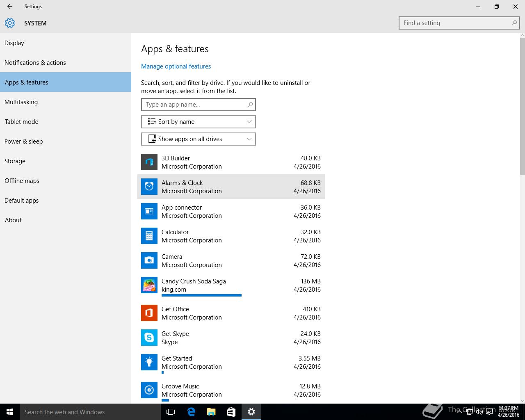Click the App connector icon

(149, 211)
